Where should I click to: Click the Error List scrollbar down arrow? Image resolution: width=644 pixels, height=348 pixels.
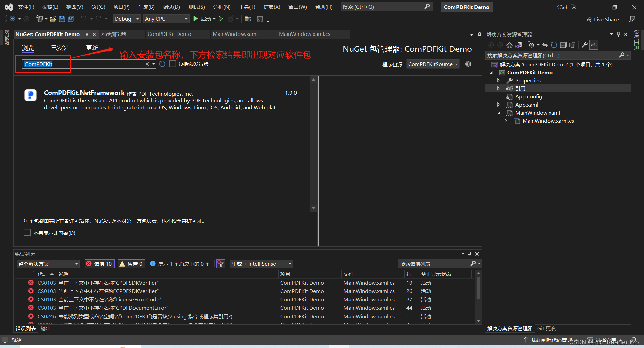click(x=478, y=321)
